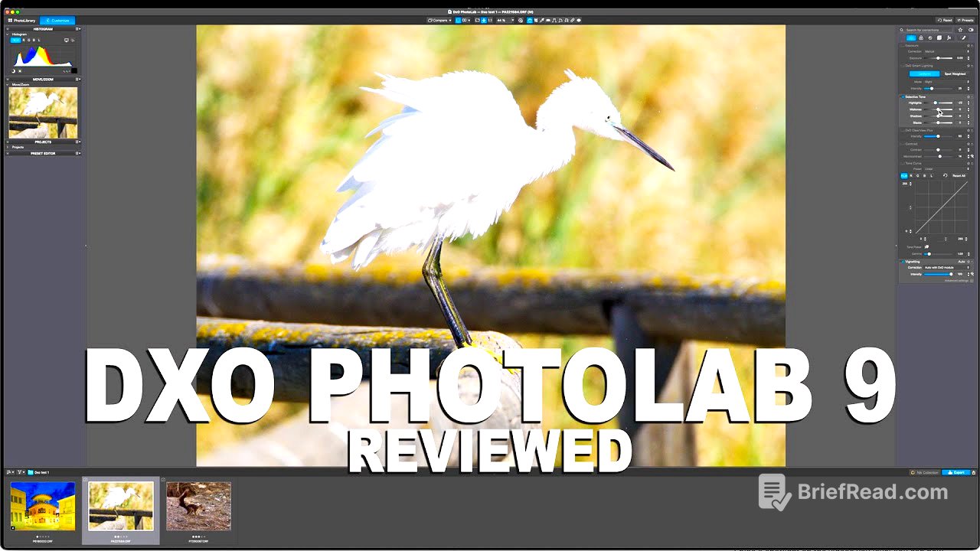Click the Export button
The width and height of the screenshot is (980, 551).
[x=956, y=472]
